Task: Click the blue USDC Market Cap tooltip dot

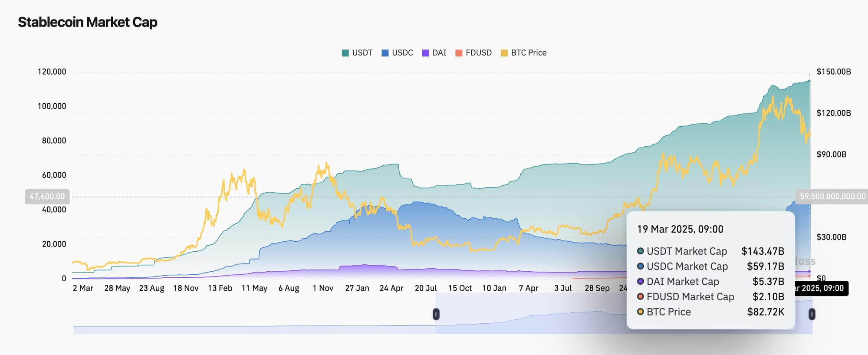Action: coord(640,266)
